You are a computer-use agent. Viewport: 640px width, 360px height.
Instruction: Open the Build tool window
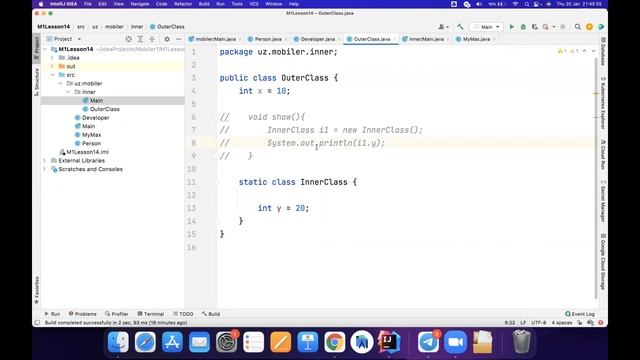point(211,314)
